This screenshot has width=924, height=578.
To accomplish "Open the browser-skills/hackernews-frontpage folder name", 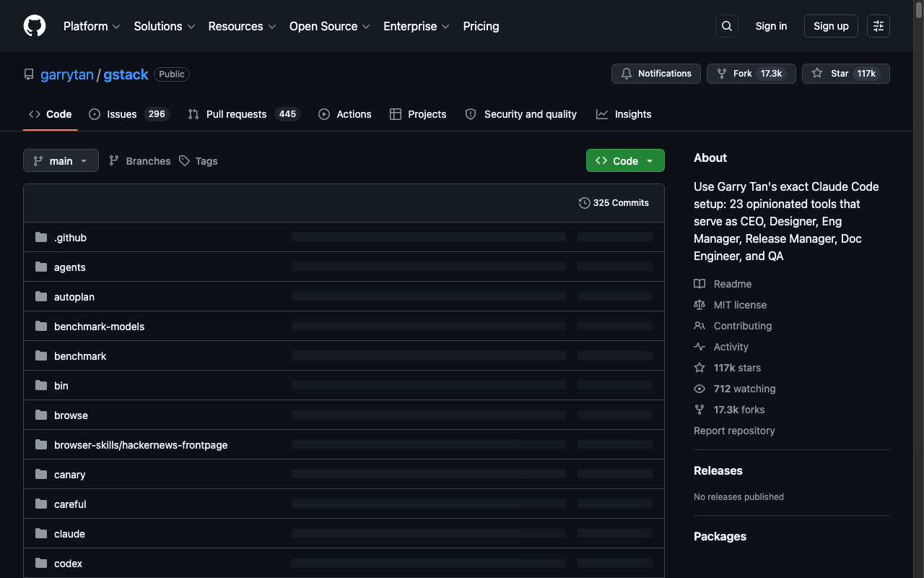I will coord(141,445).
